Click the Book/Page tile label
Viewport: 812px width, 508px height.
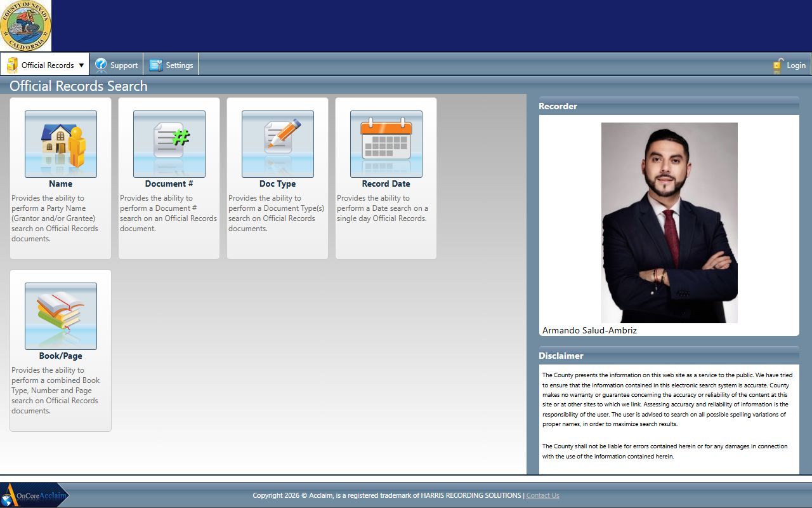[x=61, y=356]
